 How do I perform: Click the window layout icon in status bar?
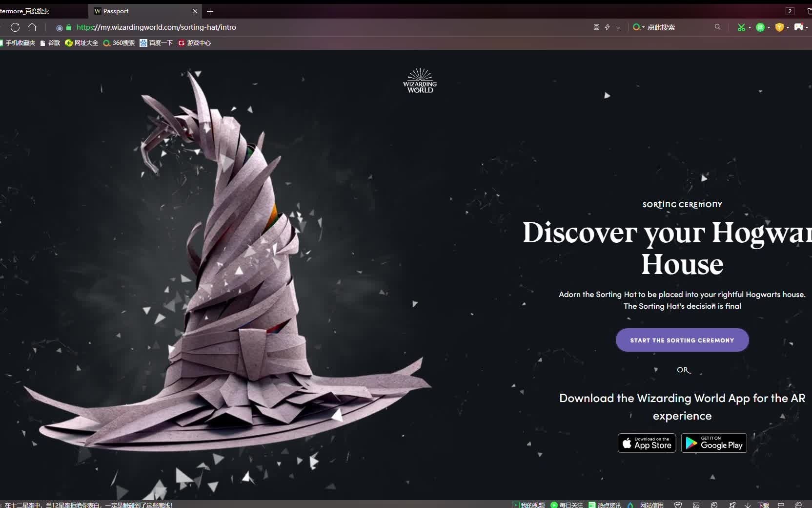point(781,505)
